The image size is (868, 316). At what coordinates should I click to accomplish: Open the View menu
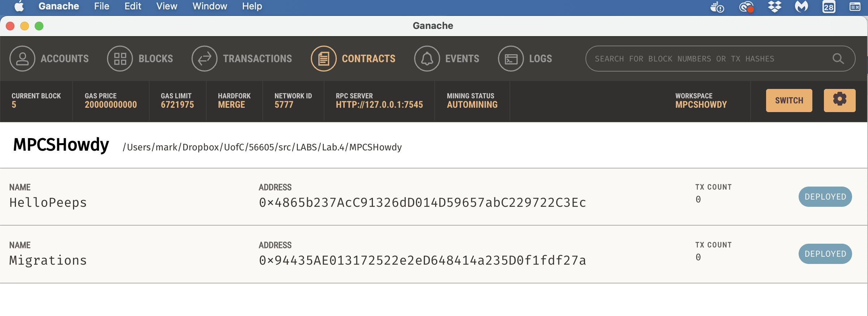coord(167,6)
